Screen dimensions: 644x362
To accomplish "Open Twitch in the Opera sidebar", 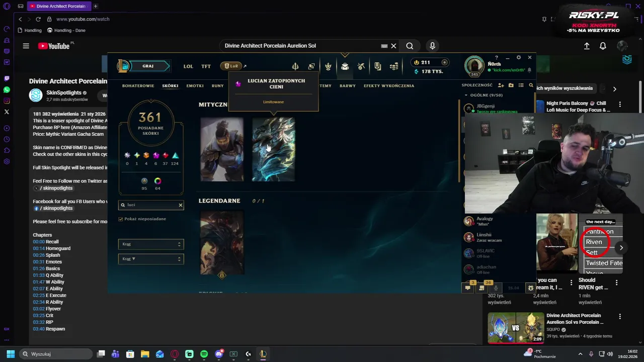I will point(7,78).
